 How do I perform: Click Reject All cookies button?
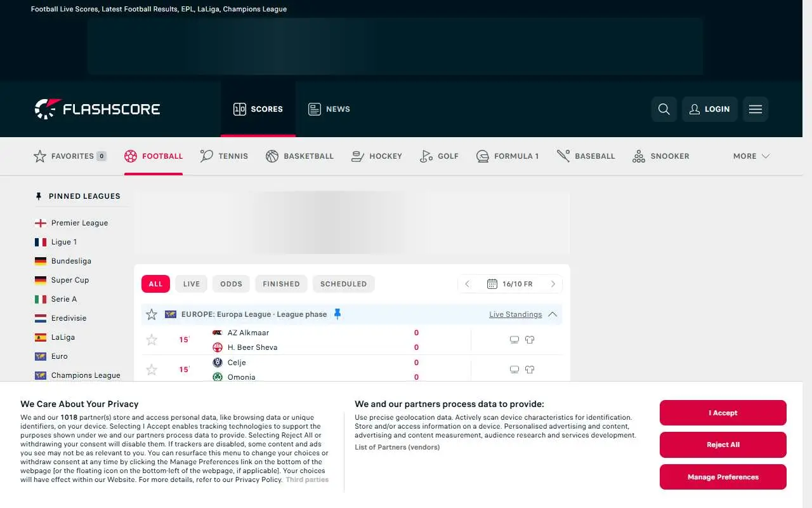point(723,444)
